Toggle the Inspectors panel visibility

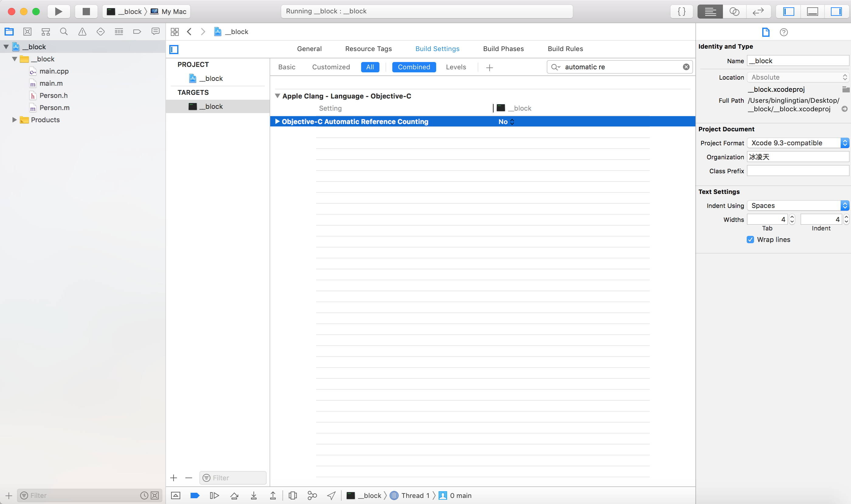[x=836, y=12]
